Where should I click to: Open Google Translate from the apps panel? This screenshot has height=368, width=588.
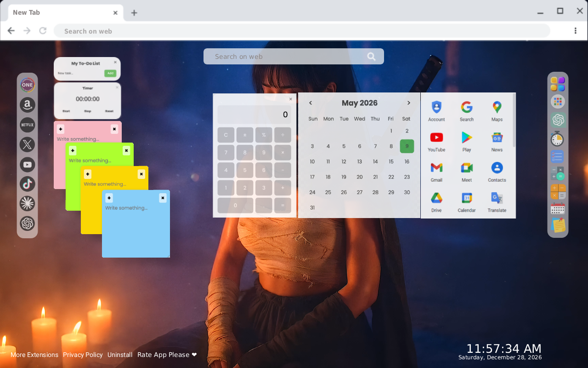pos(497,202)
